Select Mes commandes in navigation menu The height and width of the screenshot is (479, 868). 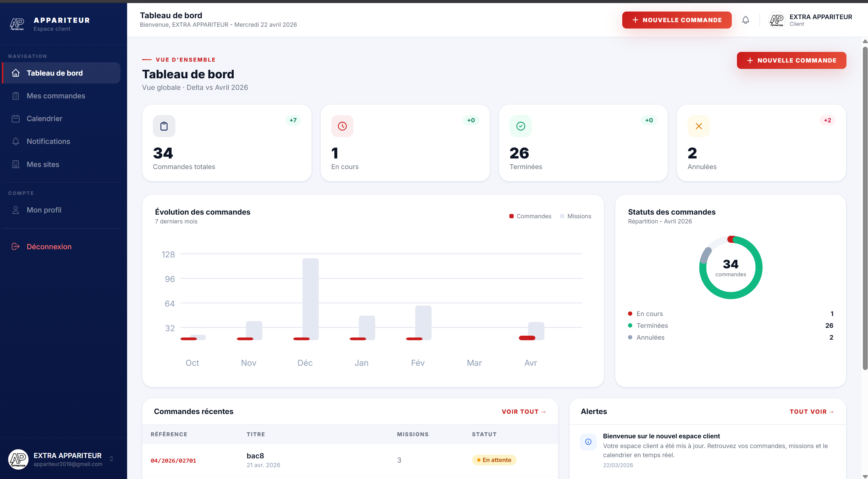[56, 96]
